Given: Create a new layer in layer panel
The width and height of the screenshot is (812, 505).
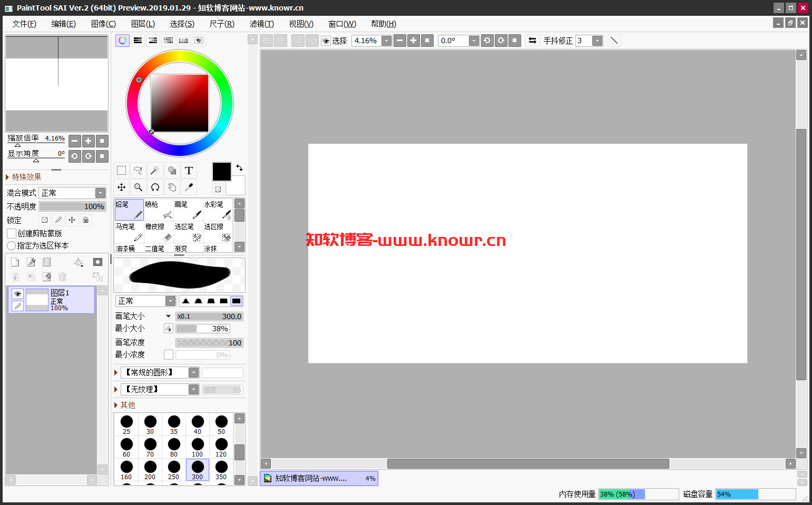Looking at the screenshot, I should [x=15, y=262].
